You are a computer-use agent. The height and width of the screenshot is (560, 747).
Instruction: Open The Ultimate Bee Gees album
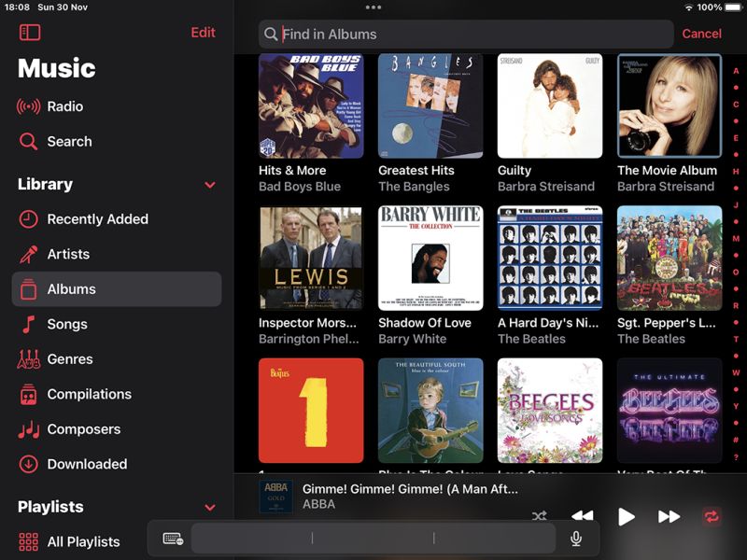pyautogui.click(x=669, y=411)
